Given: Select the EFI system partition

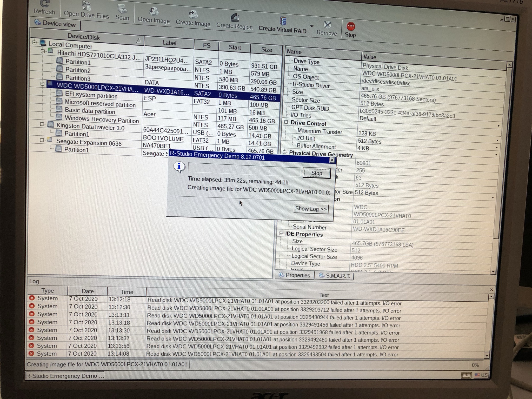Looking at the screenshot, I should click(91, 95).
